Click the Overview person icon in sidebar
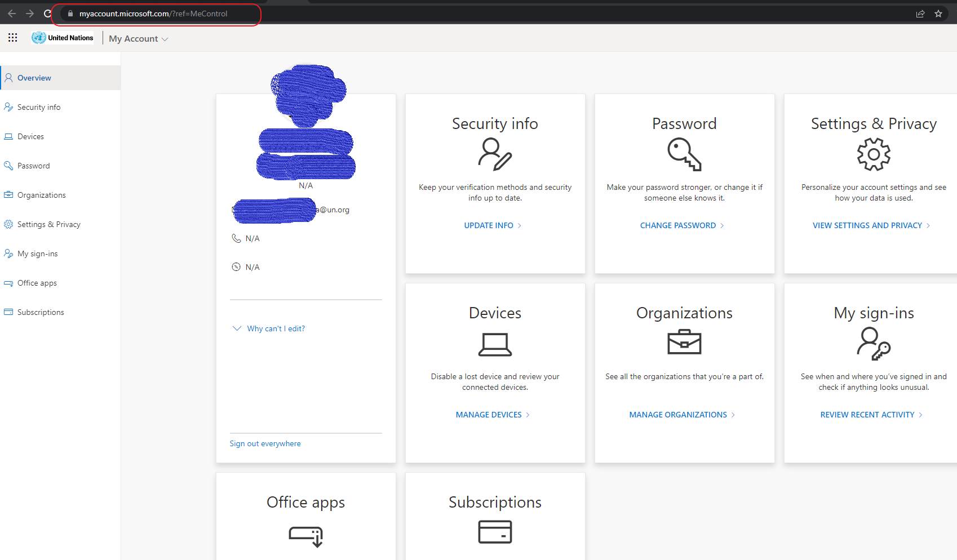Image resolution: width=957 pixels, height=560 pixels. tap(8, 78)
